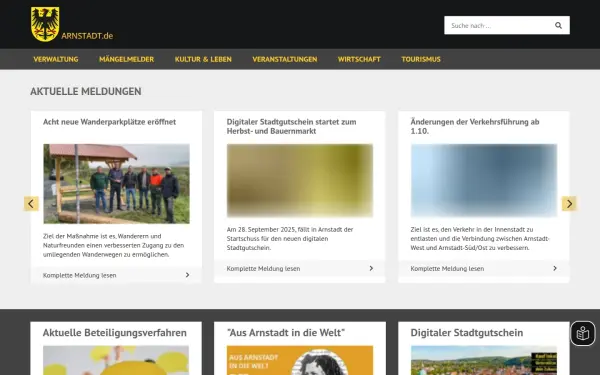Open the Tourismus menu

[x=421, y=59]
